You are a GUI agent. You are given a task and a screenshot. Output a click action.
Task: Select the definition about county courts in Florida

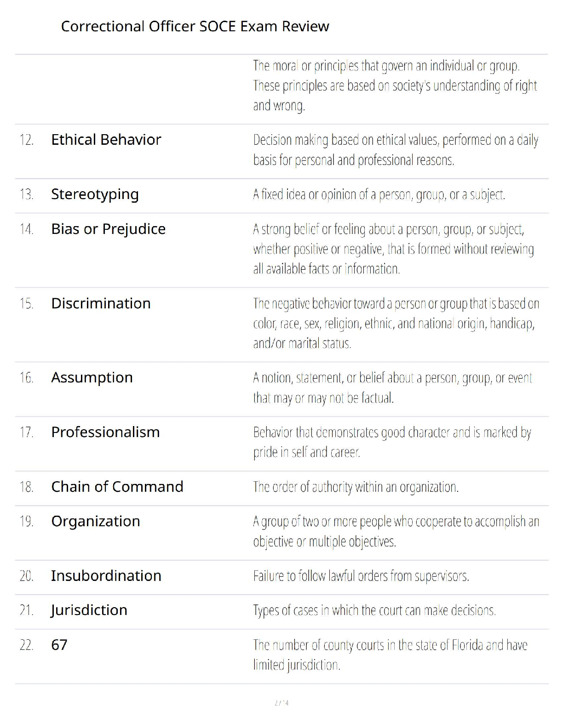point(390,655)
